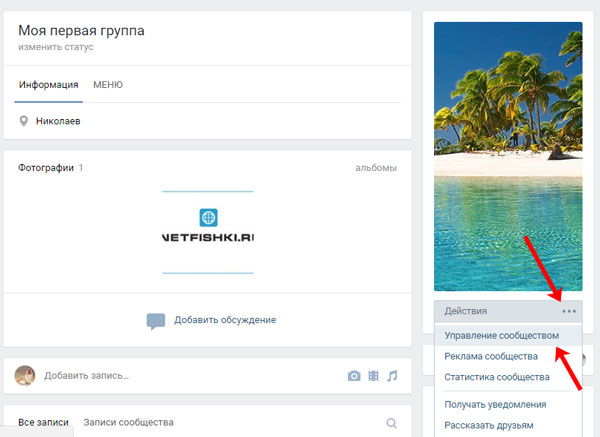The height and width of the screenshot is (437, 600).
Task: Choose Реклама сообщества menu item
Action: point(491,356)
